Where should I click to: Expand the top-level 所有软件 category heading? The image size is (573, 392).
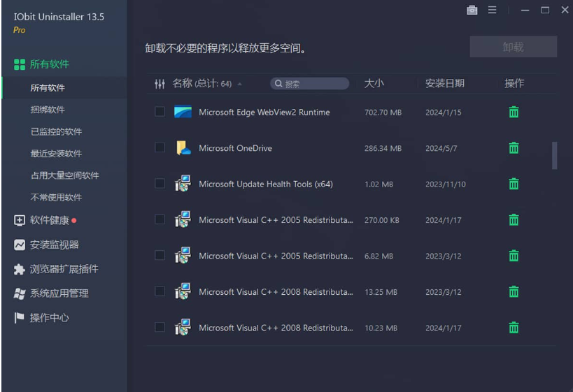tap(50, 64)
